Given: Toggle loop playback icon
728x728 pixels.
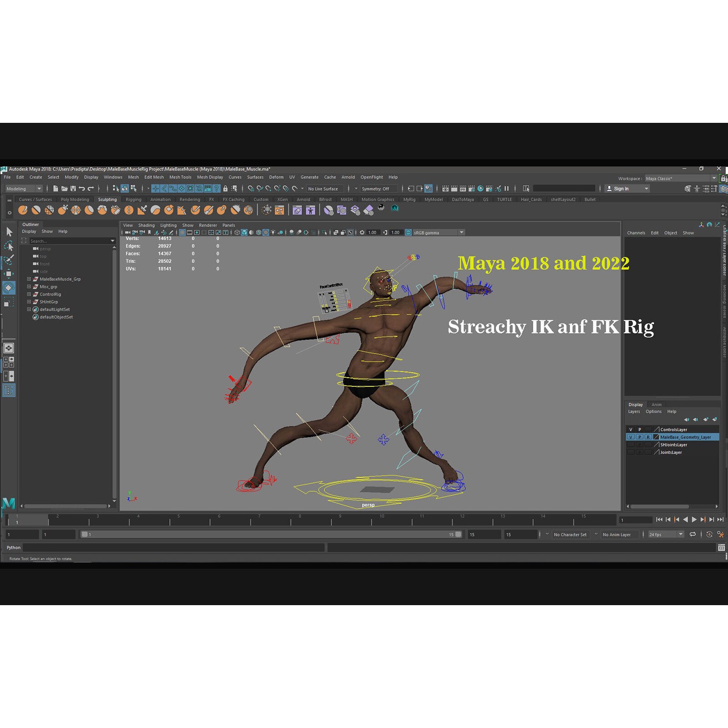Looking at the screenshot, I should 693,534.
